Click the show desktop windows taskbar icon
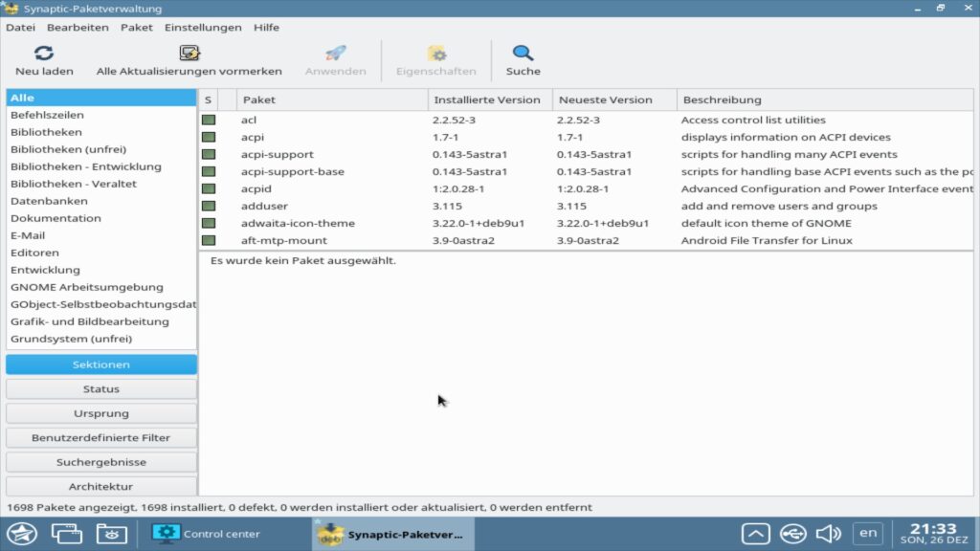 [x=66, y=534]
